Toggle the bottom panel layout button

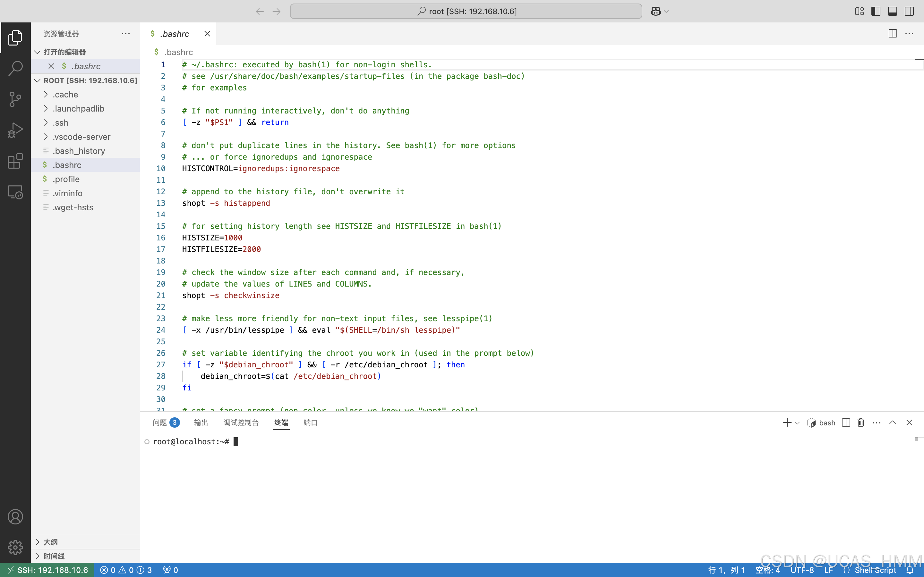tap(892, 12)
